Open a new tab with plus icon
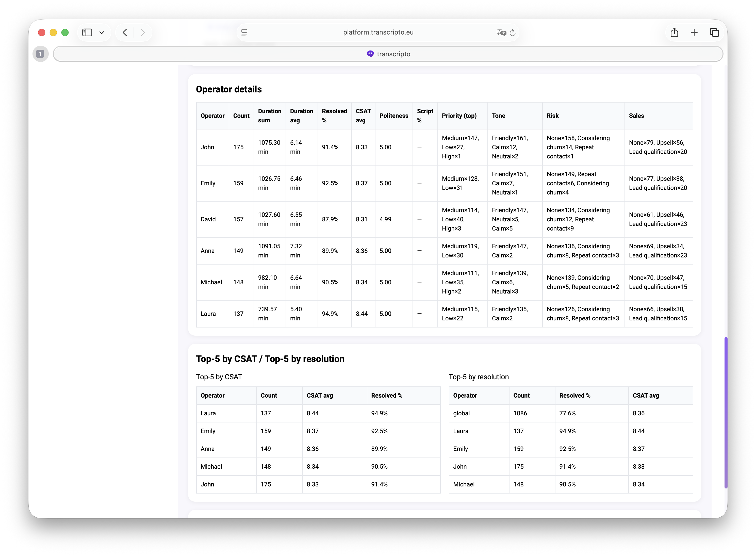 pyautogui.click(x=694, y=32)
